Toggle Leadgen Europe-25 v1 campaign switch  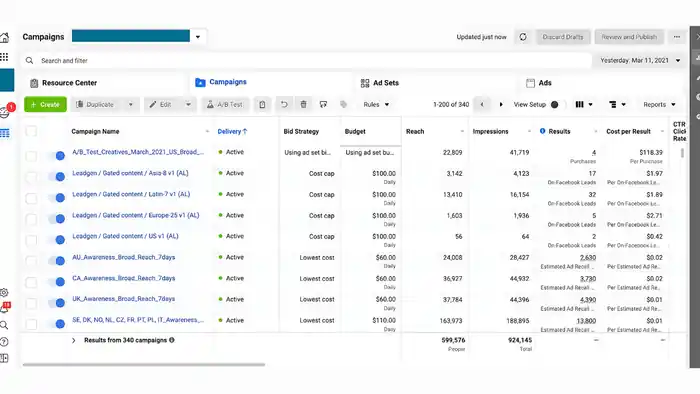coord(57,219)
